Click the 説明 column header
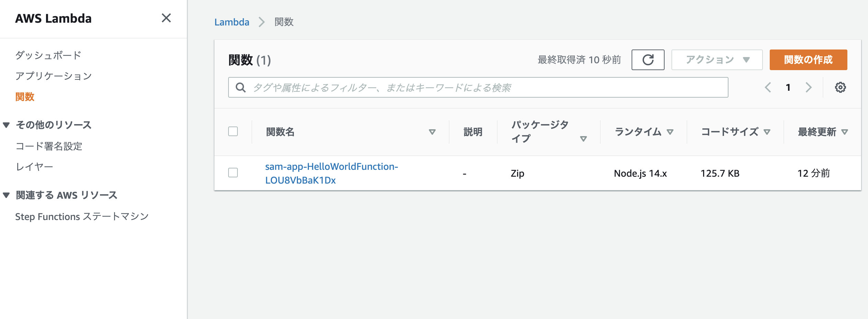Screen dimensions: 868x319 (473, 132)
